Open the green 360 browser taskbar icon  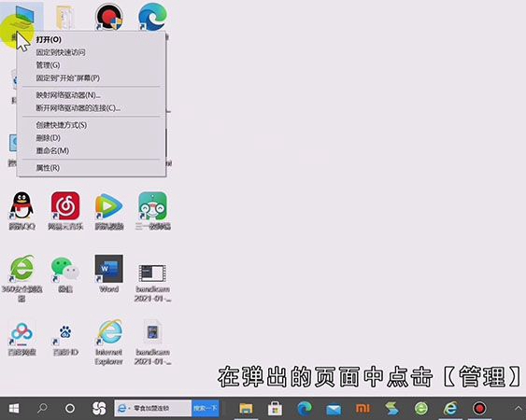pos(421,408)
